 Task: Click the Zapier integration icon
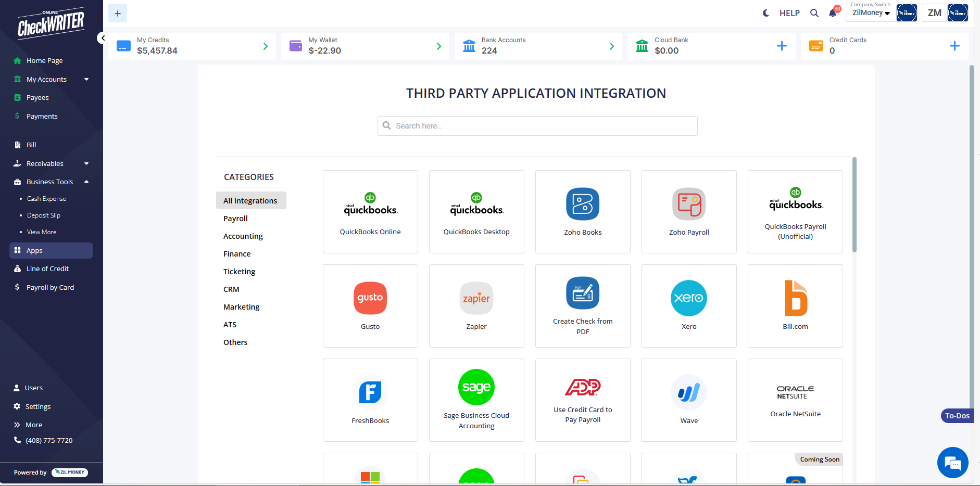[x=476, y=298]
